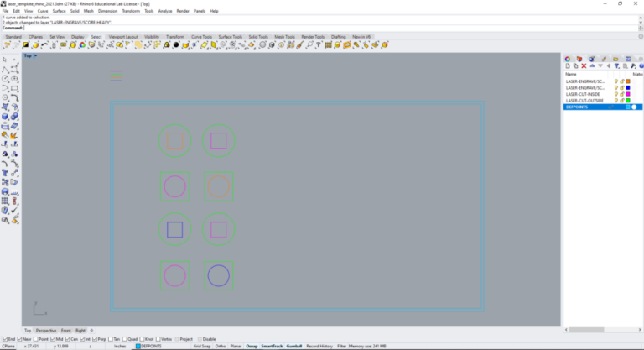Click the Move Layer Up arrow icon
Viewport: 644px width, 350px height.
pos(592,65)
